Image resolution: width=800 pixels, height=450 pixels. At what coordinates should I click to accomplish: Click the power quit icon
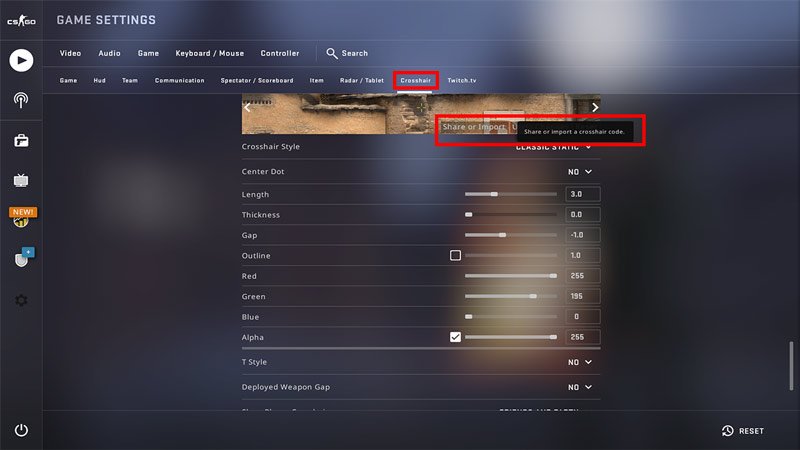pyautogui.click(x=21, y=430)
